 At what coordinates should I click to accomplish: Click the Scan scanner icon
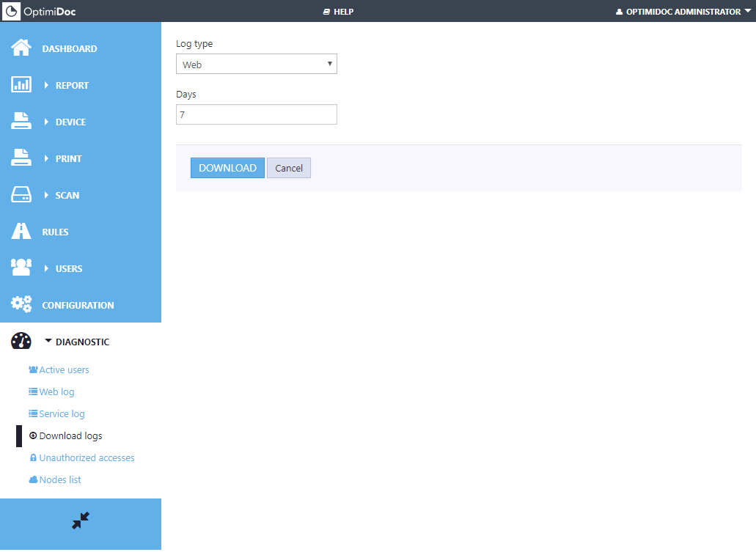[x=21, y=195]
